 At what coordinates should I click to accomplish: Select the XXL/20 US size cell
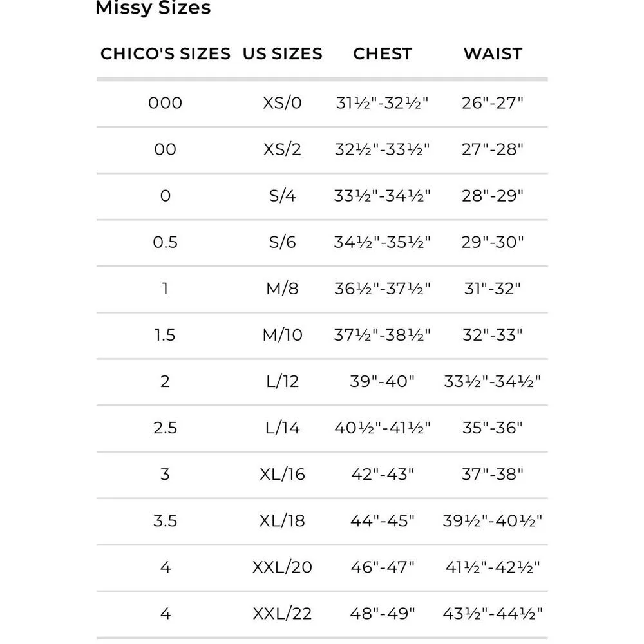coord(282,567)
